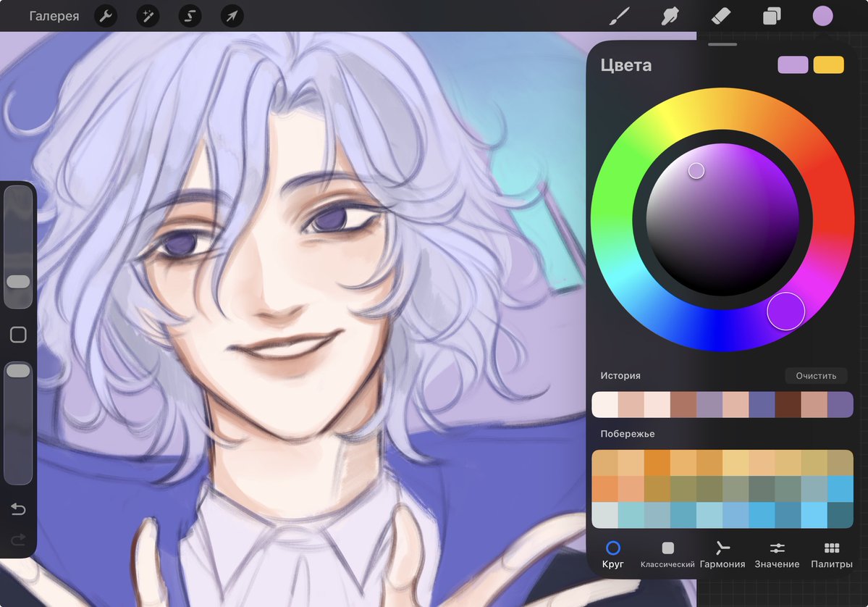
Task: Switch to the Классический tab
Action: (x=667, y=555)
